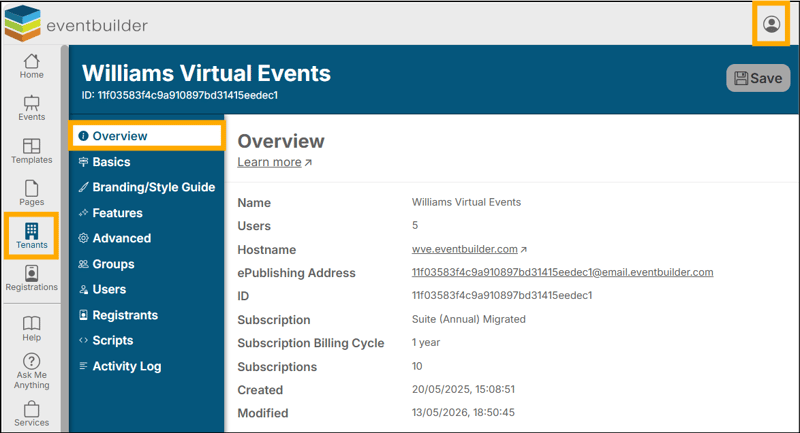Click the 'Suite (Annual) Migrated' subscription value
The height and width of the screenshot is (433, 800).
pyautogui.click(x=468, y=319)
